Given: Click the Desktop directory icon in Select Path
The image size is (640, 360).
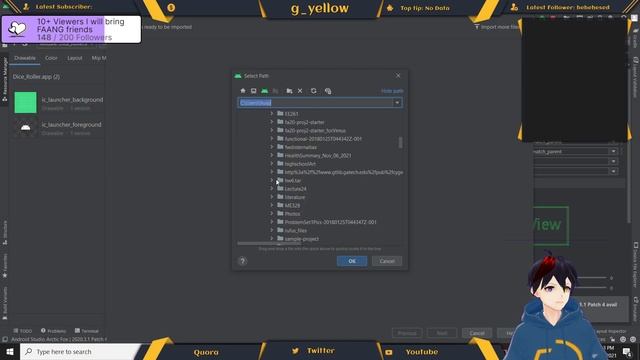Looking at the screenshot, I should point(253,91).
